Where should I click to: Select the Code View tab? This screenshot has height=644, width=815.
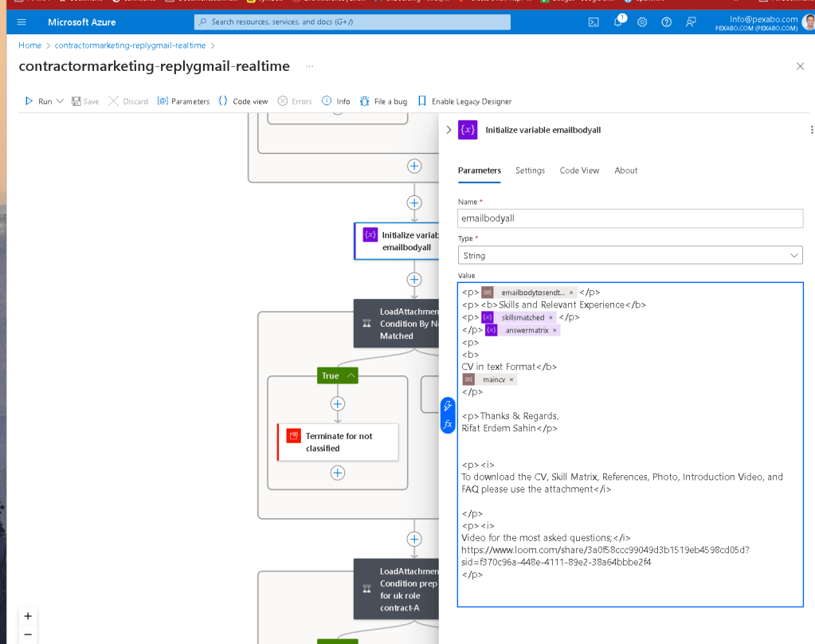pyautogui.click(x=579, y=171)
